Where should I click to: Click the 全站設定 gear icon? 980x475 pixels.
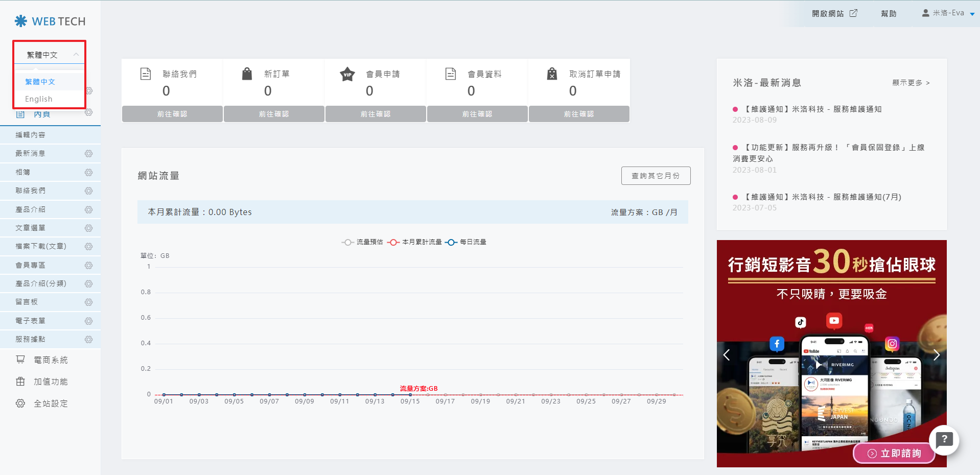coord(20,403)
